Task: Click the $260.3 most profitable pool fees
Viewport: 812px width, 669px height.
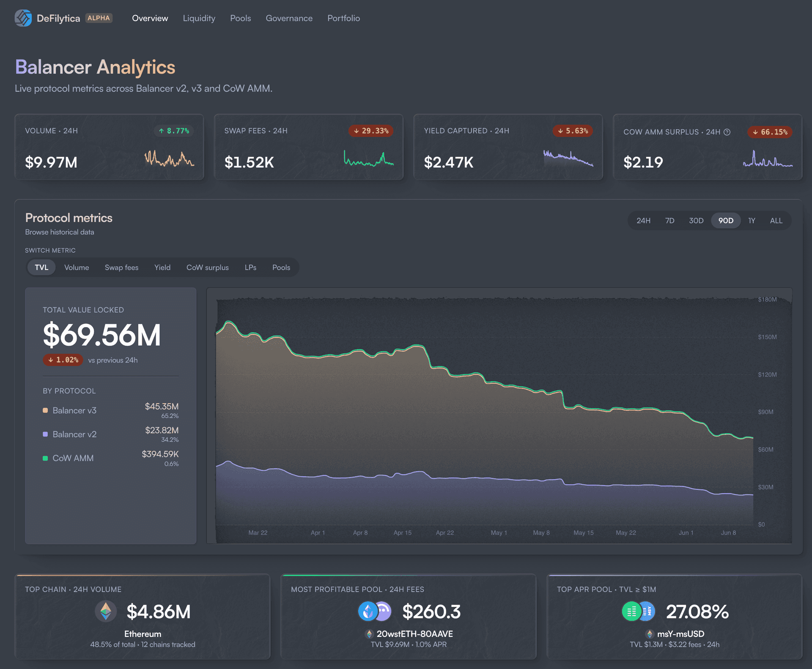Action: pos(431,612)
